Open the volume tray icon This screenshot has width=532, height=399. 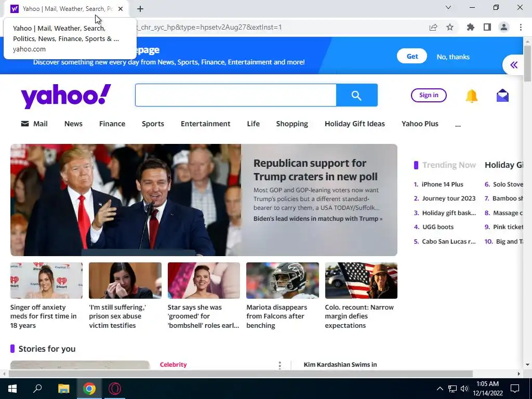click(x=464, y=389)
